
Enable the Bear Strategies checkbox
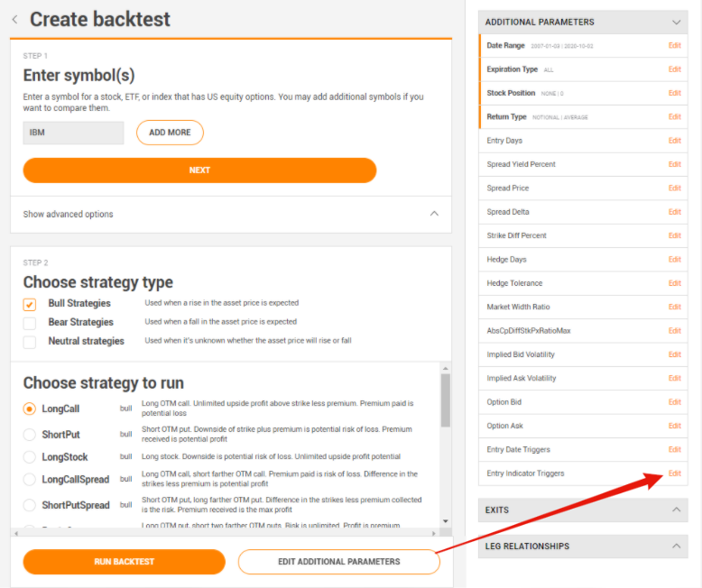click(30, 323)
